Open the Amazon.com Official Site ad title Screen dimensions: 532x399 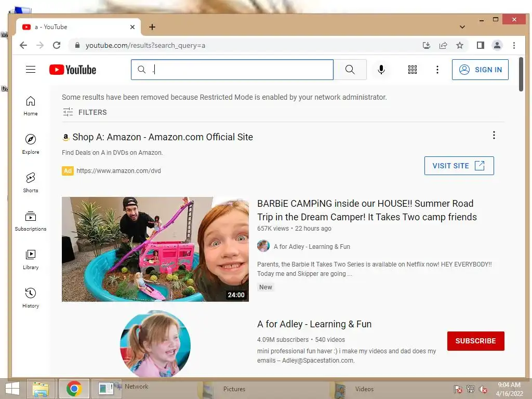(163, 137)
